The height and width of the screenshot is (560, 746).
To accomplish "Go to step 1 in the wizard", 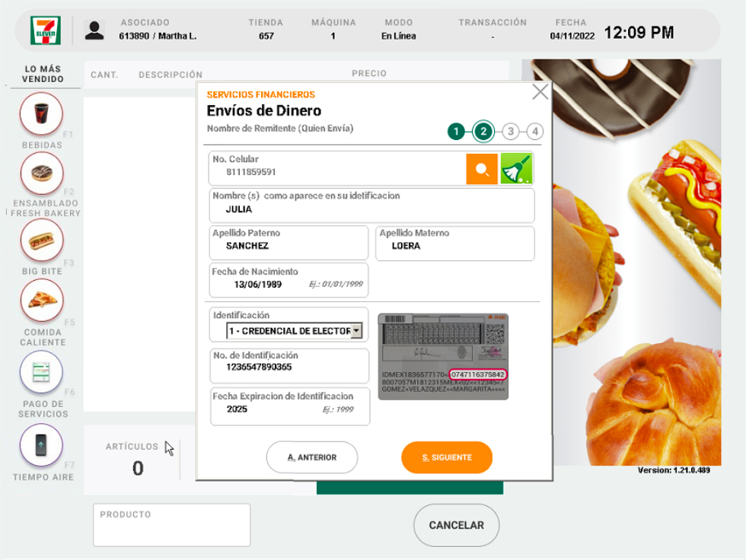I will click(x=455, y=132).
